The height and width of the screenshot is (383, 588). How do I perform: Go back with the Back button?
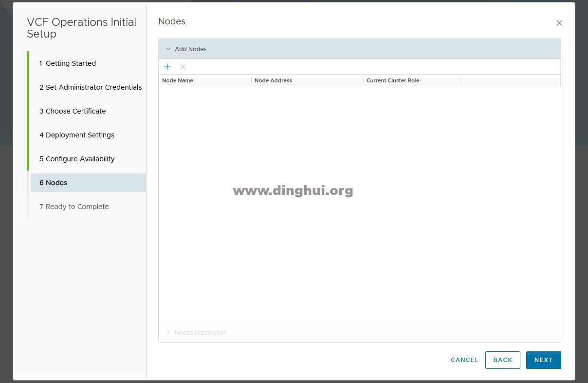(503, 360)
